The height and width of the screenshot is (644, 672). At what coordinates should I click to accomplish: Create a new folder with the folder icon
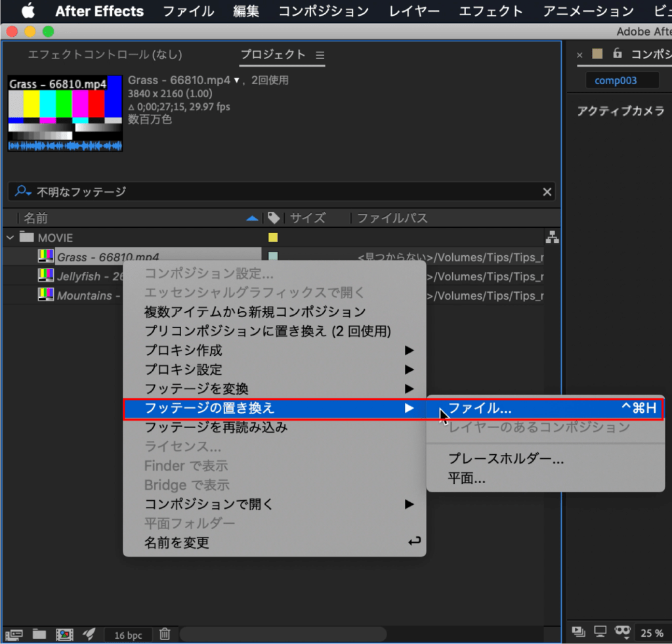tap(39, 633)
